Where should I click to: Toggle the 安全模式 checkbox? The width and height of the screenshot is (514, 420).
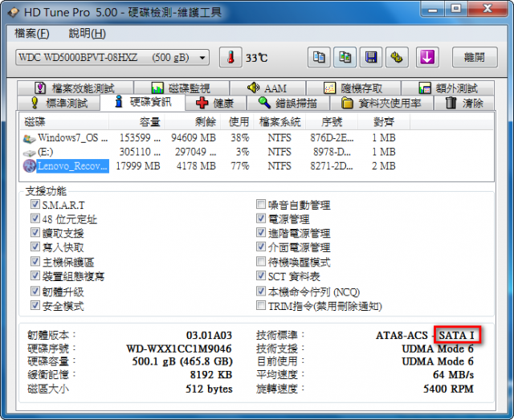pyautogui.click(x=35, y=305)
